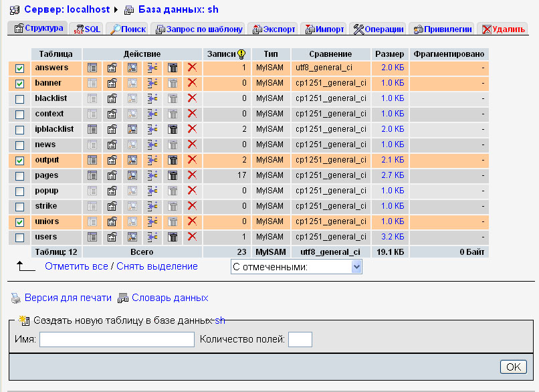539x392 pixels.
Task: Uncheck the banner table checkbox
Action: click(19, 84)
